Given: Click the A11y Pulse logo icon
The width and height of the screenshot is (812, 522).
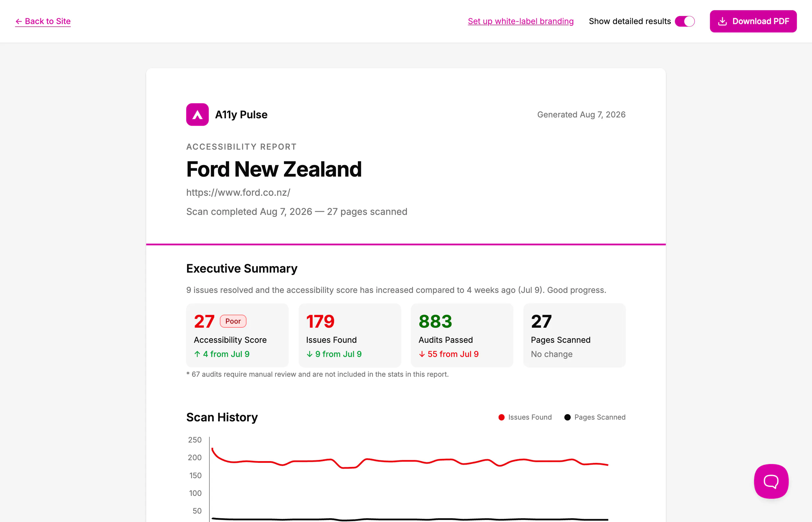Looking at the screenshot, I should (197, 115).
